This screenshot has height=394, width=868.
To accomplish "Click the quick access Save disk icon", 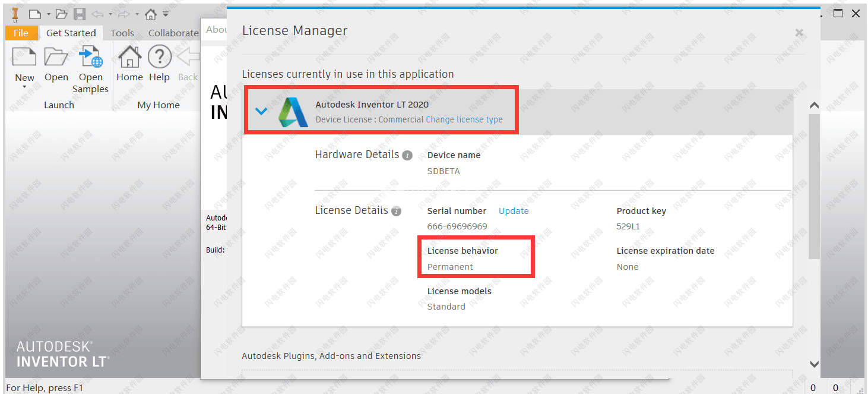I will [x=80, y=14].
